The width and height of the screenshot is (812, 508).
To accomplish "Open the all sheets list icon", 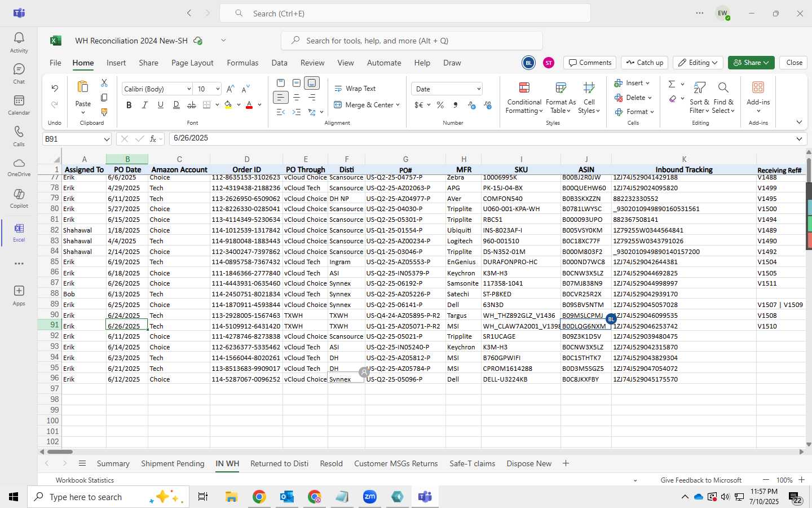I will pyautogui.click(x=82, y=463).
